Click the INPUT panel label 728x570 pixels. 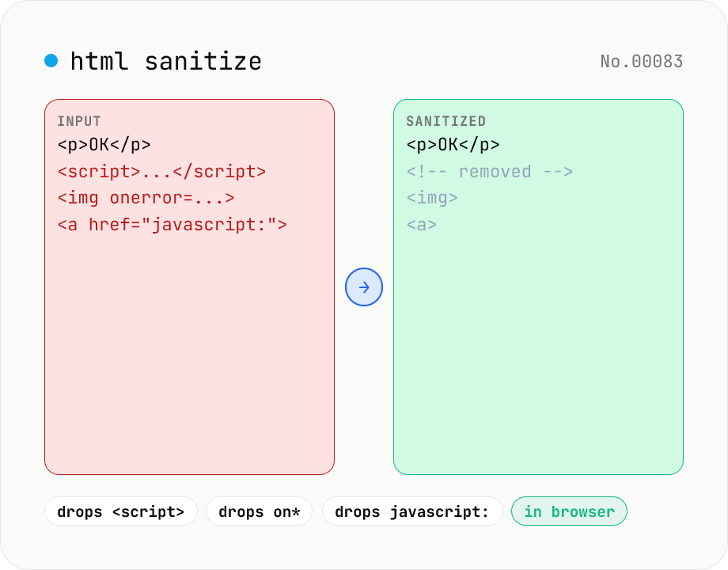pos(79,121)
